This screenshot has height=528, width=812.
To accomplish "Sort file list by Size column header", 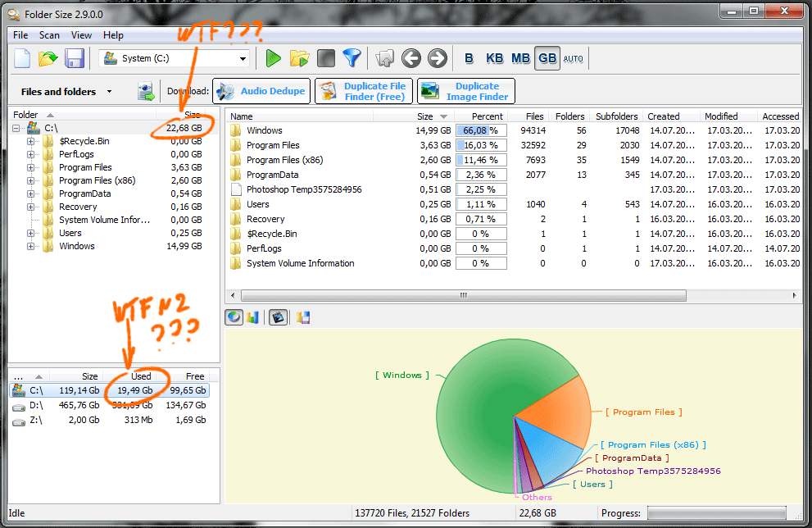I will (427, 116).
